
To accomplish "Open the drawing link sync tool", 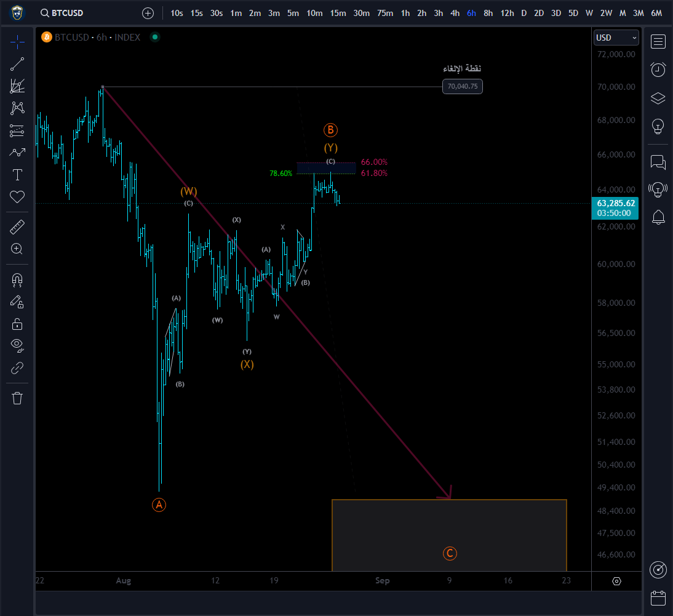I will click(x=17, y=368).
